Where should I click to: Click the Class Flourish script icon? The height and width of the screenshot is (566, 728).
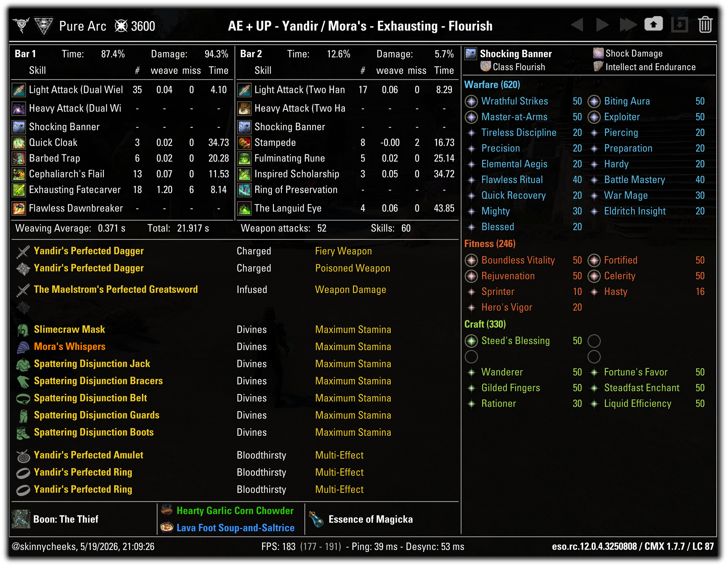[485, 66]
